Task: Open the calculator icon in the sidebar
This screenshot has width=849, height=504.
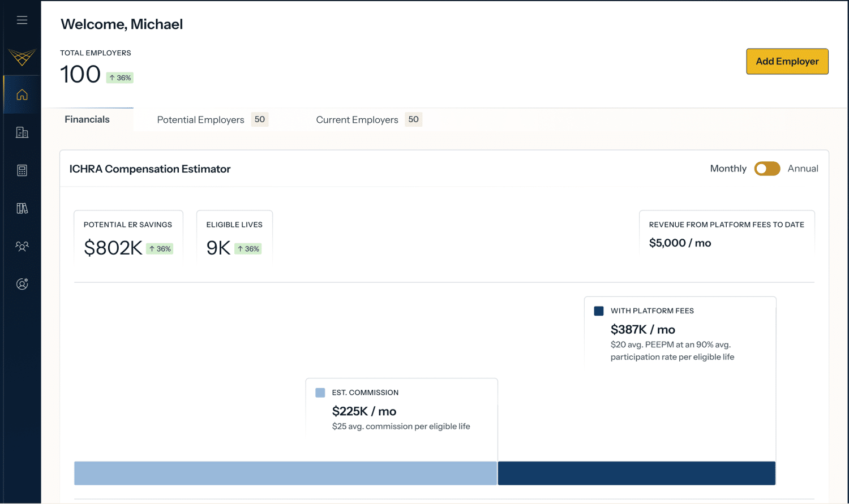Action: pos(22,170)
